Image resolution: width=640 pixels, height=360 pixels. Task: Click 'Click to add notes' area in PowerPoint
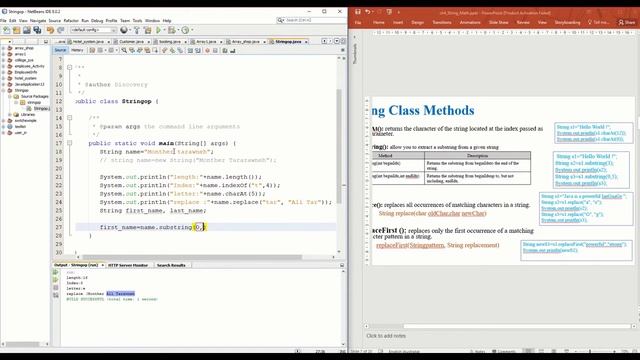[x=386, y=336]
